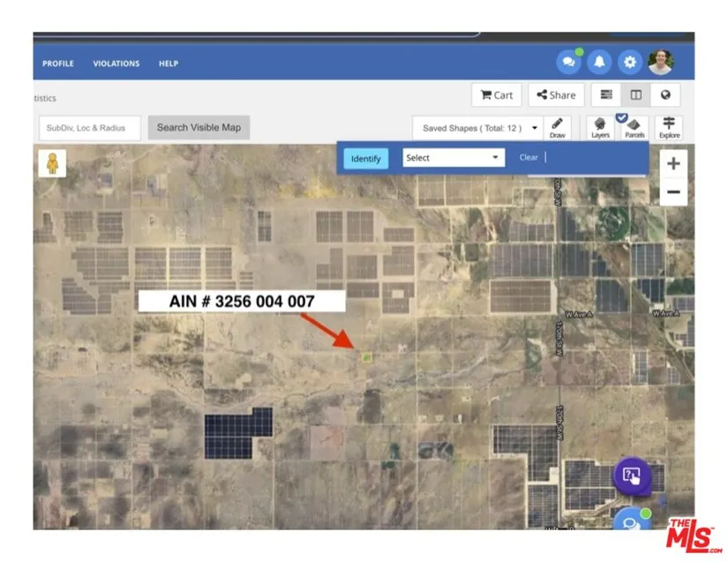The image size is (728, 562).
Task: Click the user profile avatar
Action: (660, 62)
